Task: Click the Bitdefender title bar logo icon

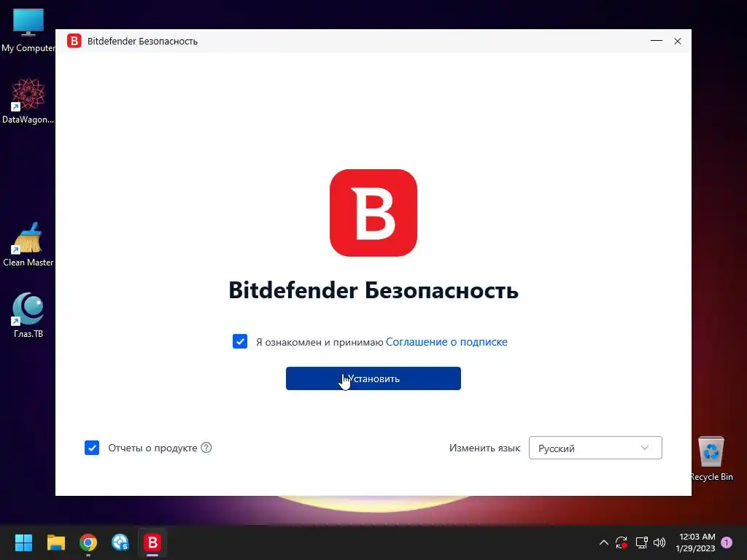Action: pyautogui.click(x=74, y=41)
